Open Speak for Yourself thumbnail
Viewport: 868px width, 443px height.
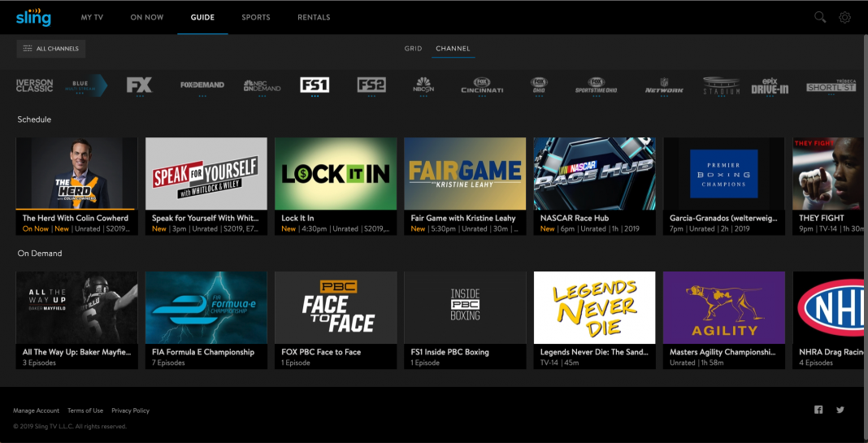[x=206, y=173]
